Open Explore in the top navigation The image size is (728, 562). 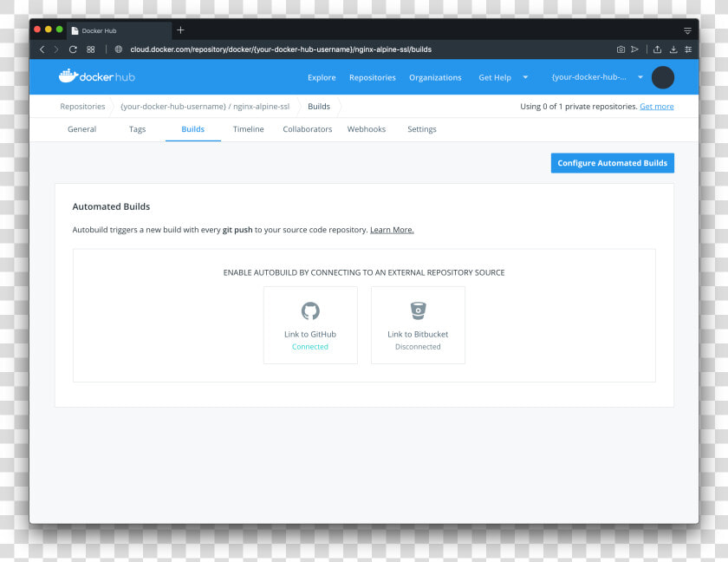pos(322,77)
